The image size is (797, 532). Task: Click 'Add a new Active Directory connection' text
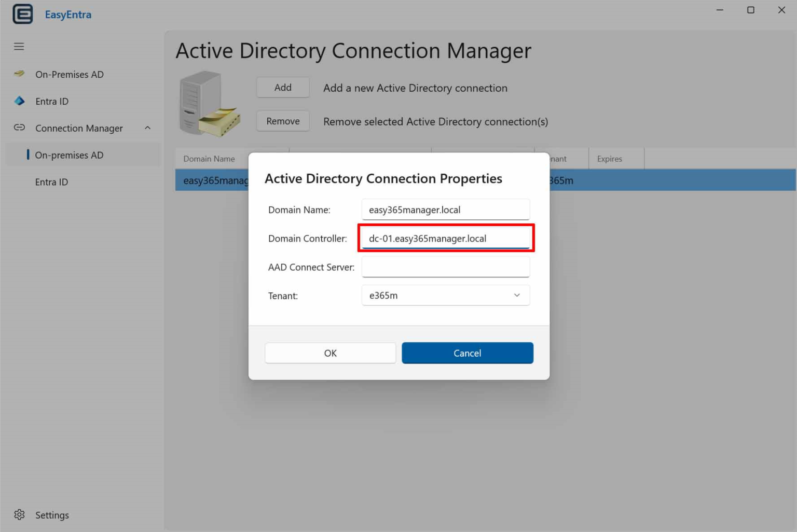(x=415, y=88)
